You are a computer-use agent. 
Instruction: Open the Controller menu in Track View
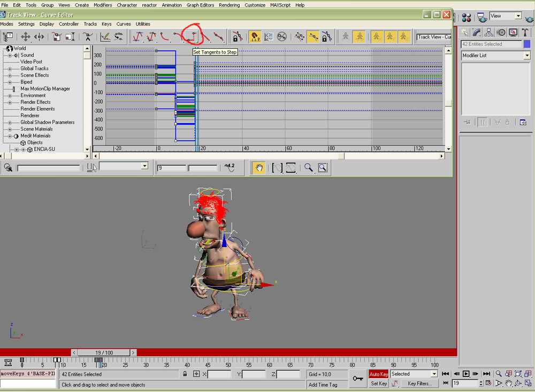[x=68, y=24]
